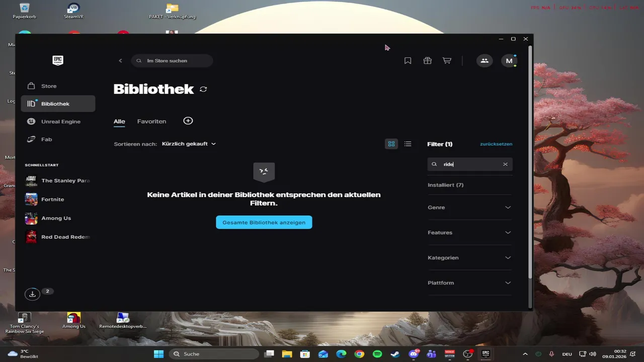Clear the filter search with X

(505, 164)
